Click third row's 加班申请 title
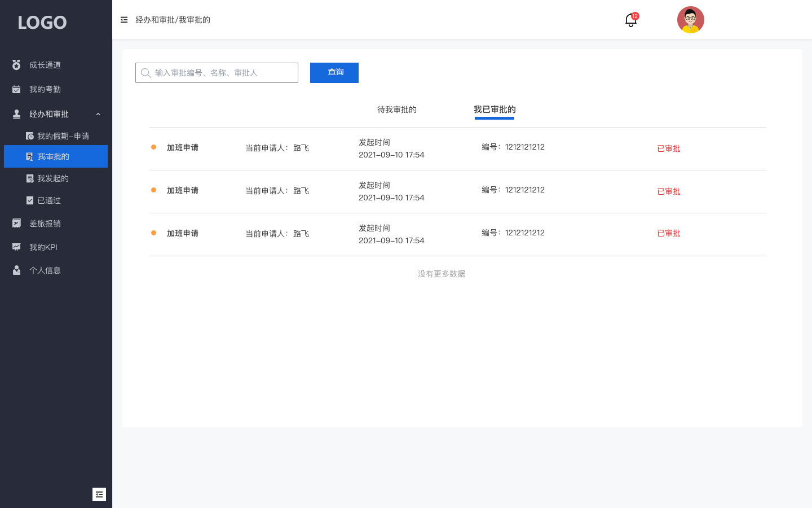This screenshot has height=508, width=812. coord(183,233)
